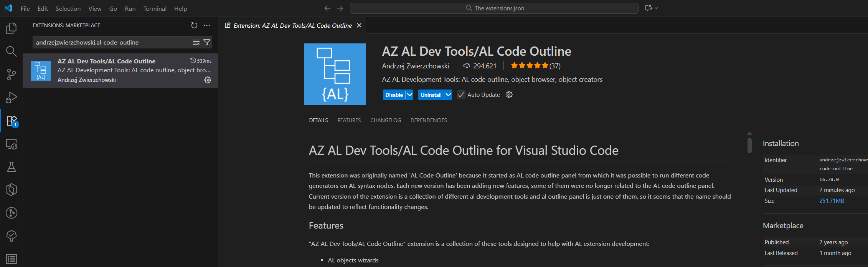
Task: Click the five-star rating (37)
Action: [536, 66]
